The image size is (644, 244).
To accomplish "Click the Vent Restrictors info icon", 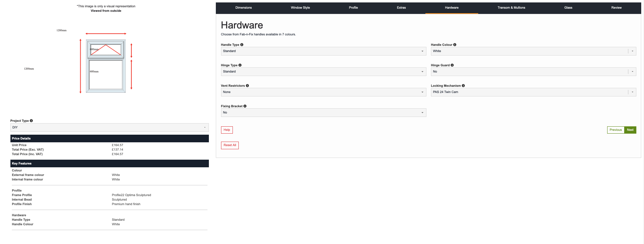I will (x=247, y=86).
